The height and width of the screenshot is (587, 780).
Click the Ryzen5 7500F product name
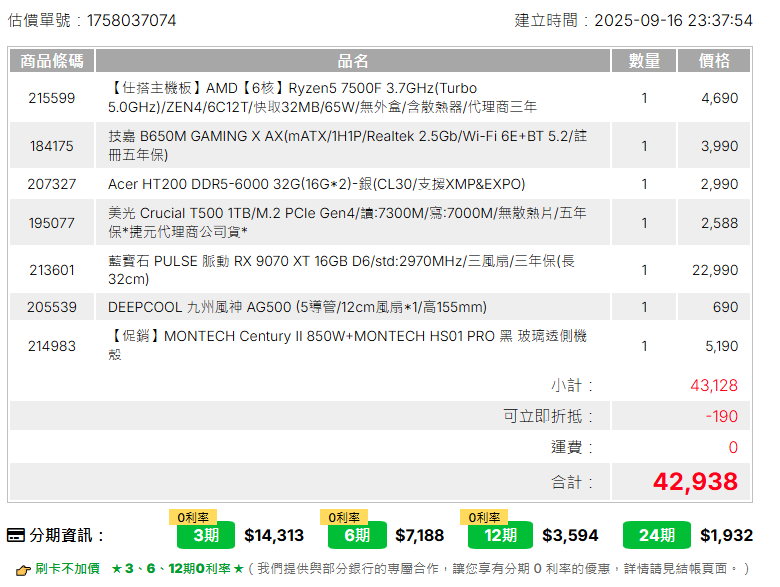tap(322, 98)
